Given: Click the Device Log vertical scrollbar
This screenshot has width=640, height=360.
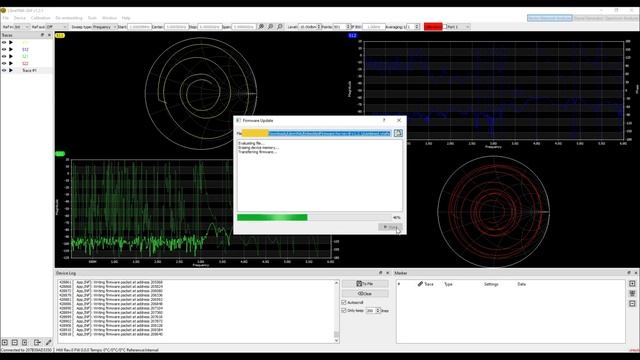Looking at the screenshot, I should point(337,311).
